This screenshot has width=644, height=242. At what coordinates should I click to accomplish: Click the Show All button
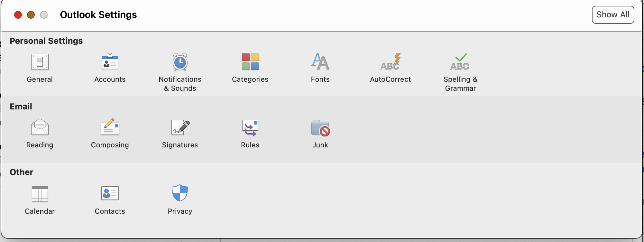pyautogui.click(x=613, y=15)
